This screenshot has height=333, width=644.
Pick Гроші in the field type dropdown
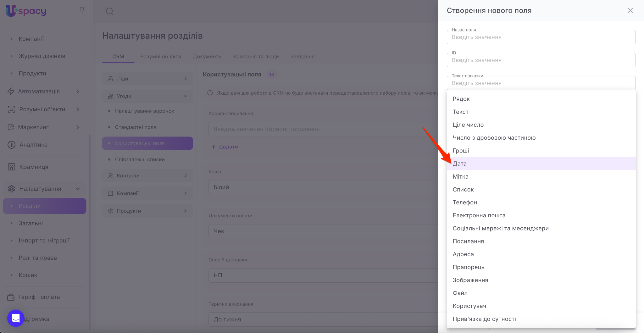click(x=461, y=151)
